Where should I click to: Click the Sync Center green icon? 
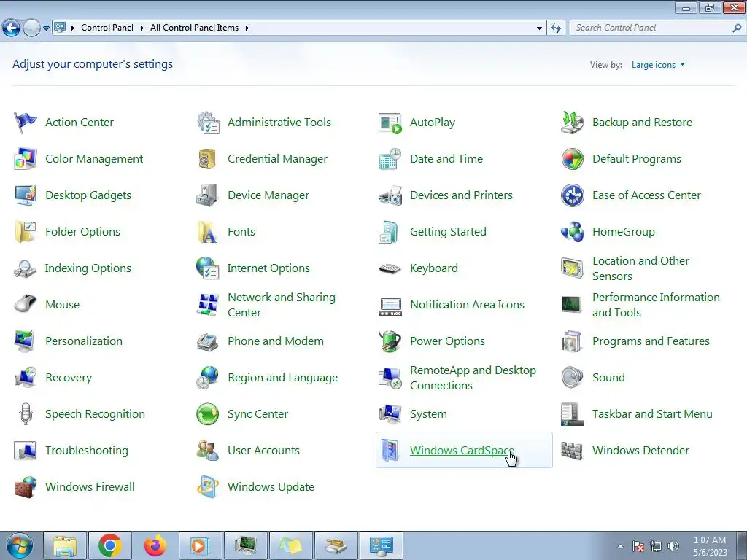pos(208,414)
